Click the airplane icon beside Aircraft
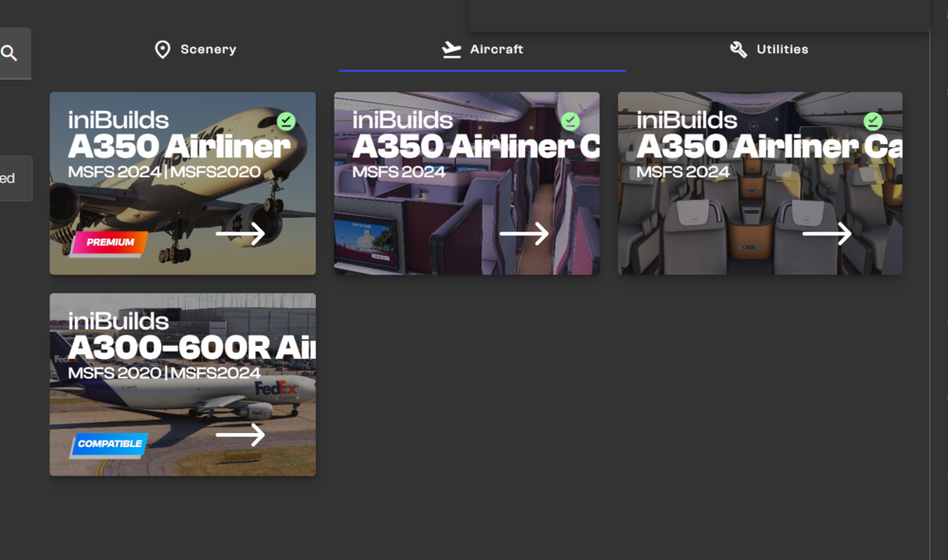This screenshot has height=560, width=948. tap(452, 49)
